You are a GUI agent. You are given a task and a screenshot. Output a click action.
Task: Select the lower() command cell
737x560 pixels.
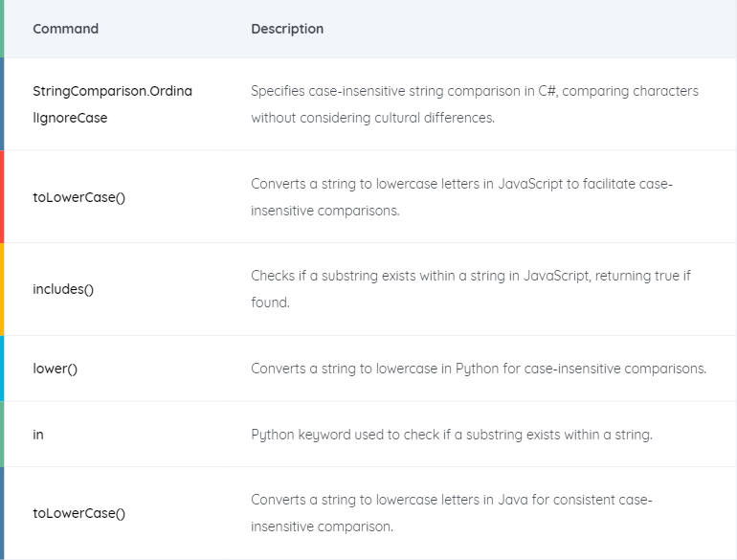coord(55,369)
